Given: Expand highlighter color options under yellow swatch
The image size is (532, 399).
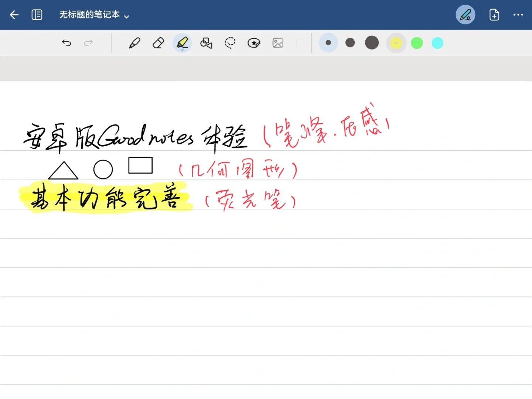Looking at the screenshot, I should pyautogui.click(x=396, y=43).
